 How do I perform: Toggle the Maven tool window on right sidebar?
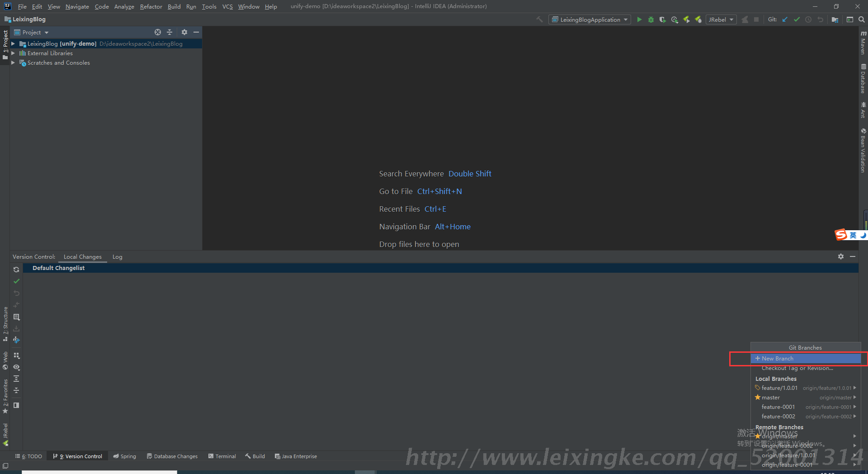pyautogui.click(x=863, y=43)
